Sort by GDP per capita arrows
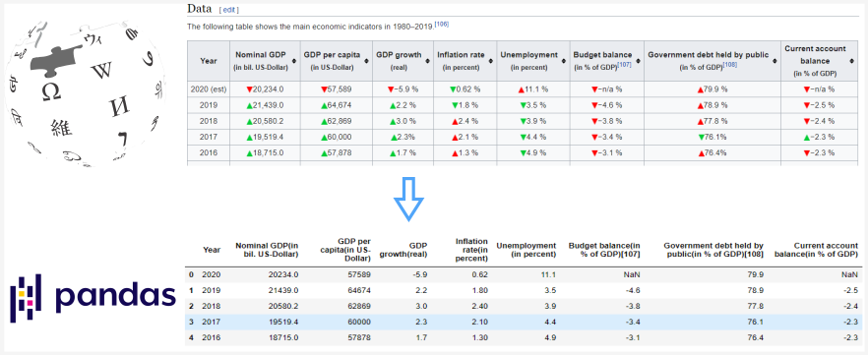The image size is (868, 355). [366, 61]
